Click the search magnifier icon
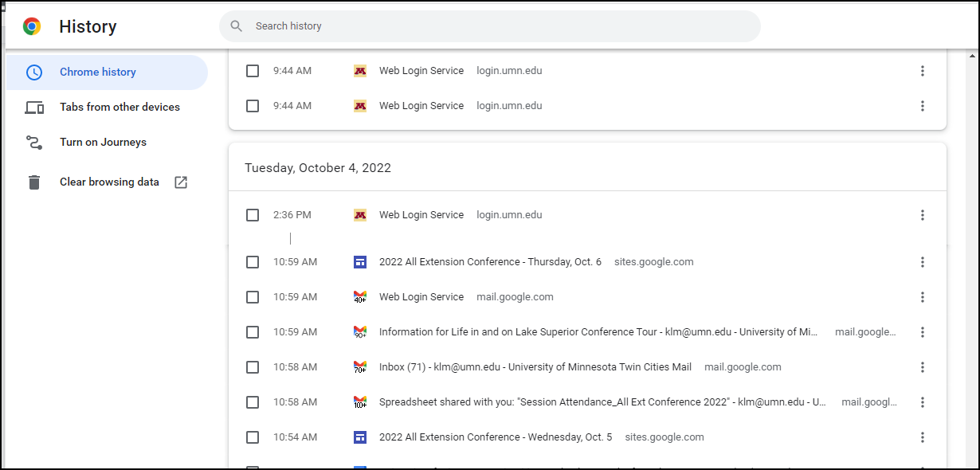This screenshot has height=470, width=980. click(x=237, y=26)
